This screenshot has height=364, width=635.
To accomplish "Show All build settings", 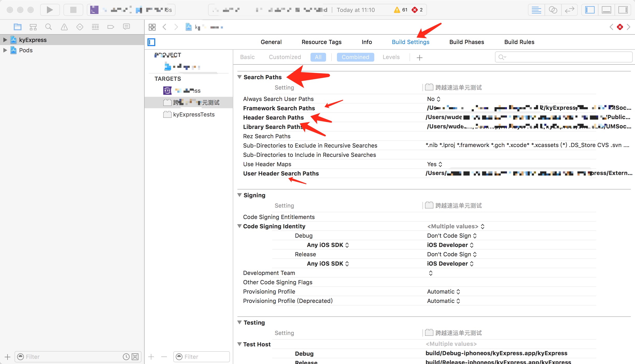I will tap(318, 57).
